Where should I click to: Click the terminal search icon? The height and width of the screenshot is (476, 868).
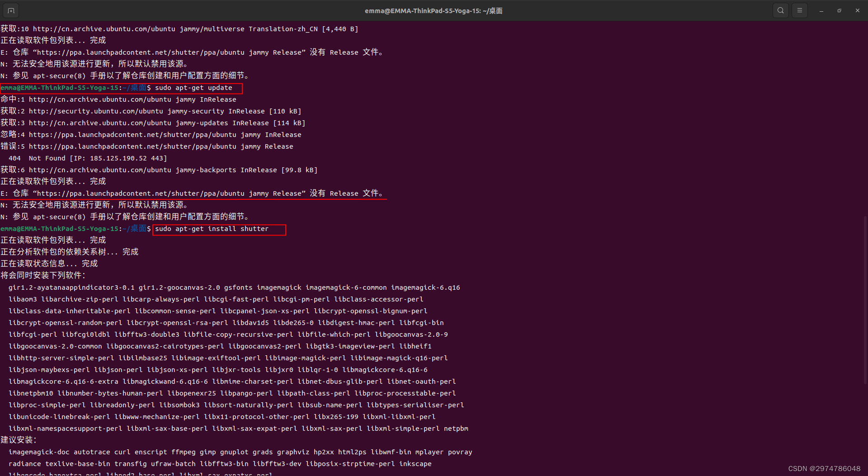781,10
